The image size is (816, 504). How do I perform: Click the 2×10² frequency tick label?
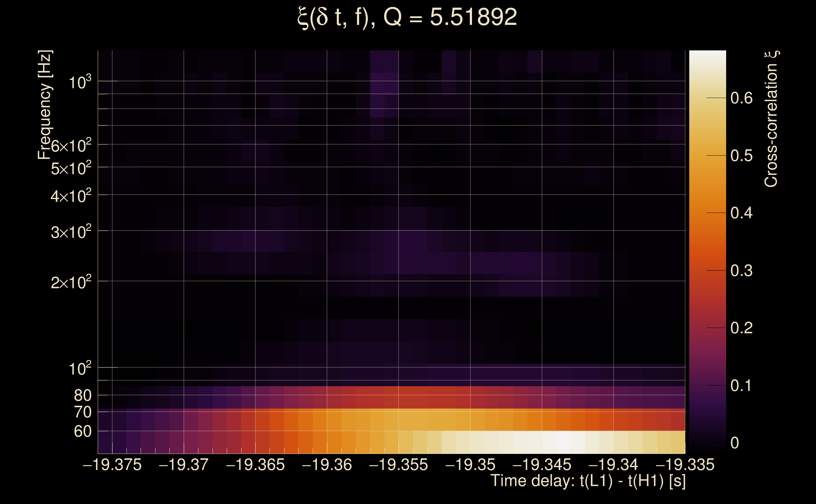pyautogui.click(x=71, y=282)
